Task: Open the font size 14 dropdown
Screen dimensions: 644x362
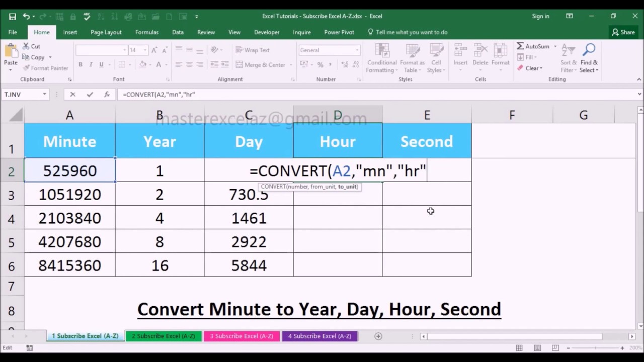Action: [x=145, y=50]
